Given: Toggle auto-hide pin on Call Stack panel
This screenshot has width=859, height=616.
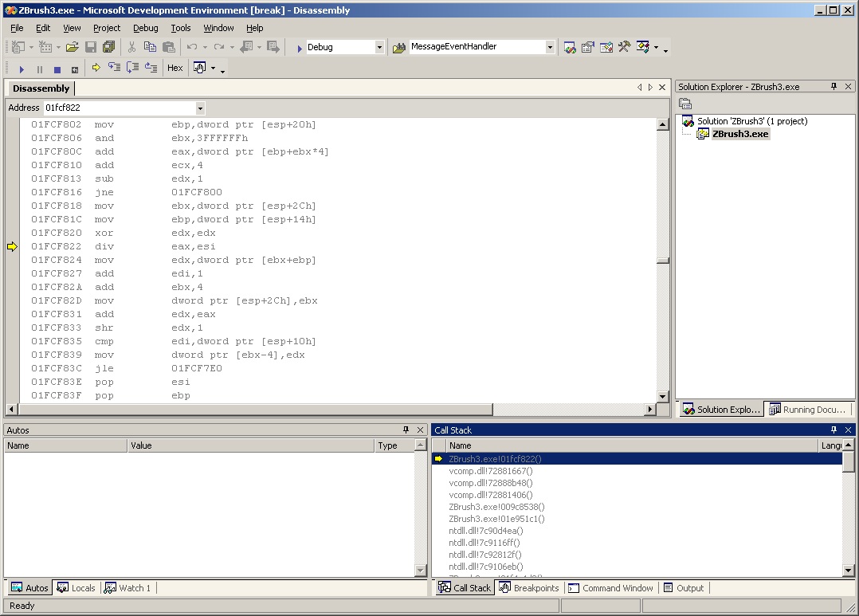Looking at the screenshot, I should pos(834,430).
